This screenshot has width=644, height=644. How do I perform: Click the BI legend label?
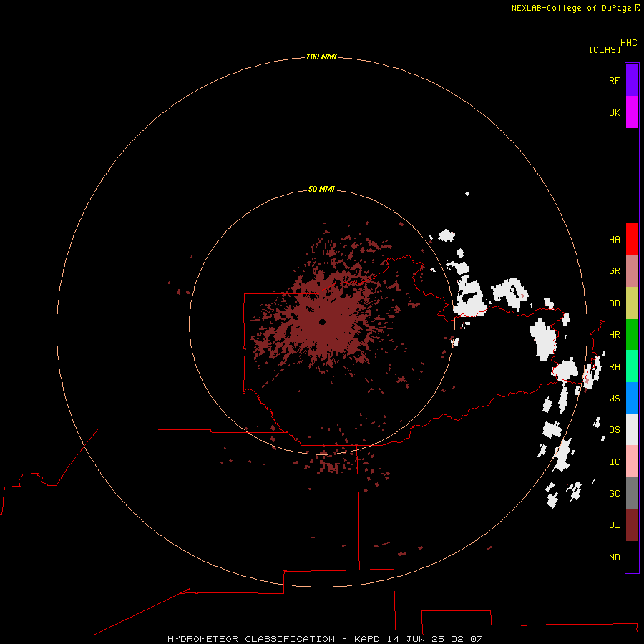[x=614, y=525]
